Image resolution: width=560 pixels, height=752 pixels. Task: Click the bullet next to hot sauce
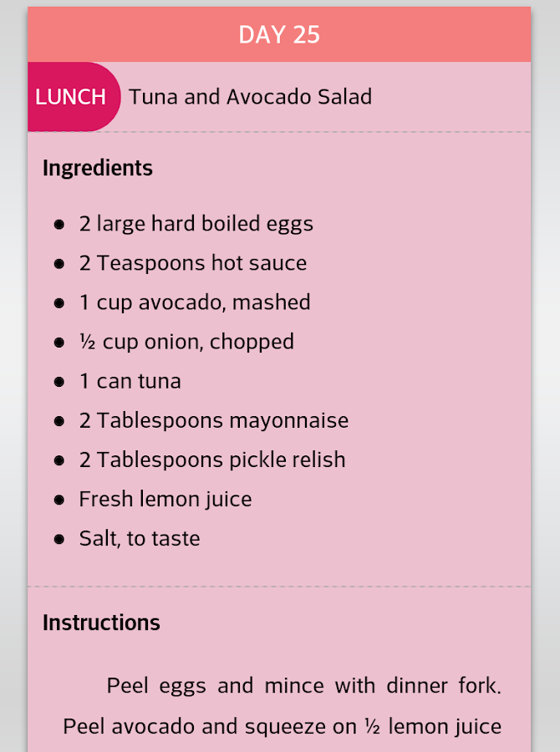[59, 263]
